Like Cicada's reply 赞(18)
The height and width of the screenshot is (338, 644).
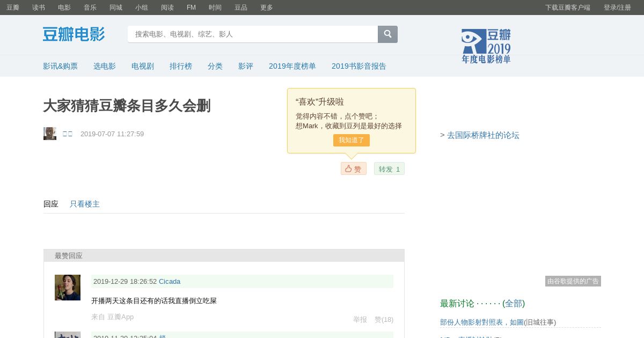coord(384,319)
